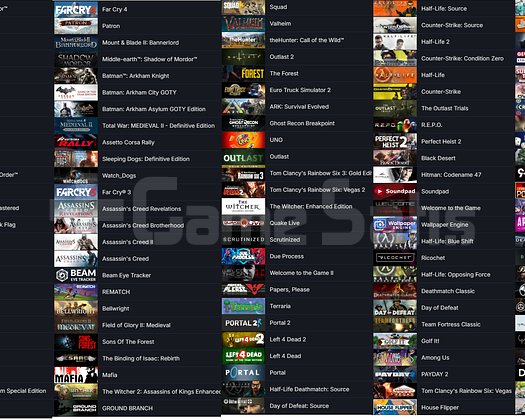Select the Batman: Arkham Knight icon

[x=76, y=76]
